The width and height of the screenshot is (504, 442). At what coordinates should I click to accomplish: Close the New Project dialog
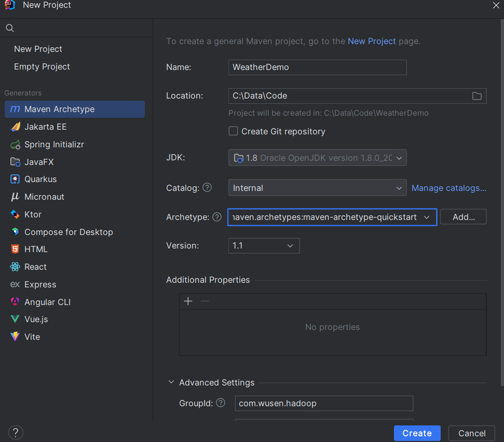(496, 5)
